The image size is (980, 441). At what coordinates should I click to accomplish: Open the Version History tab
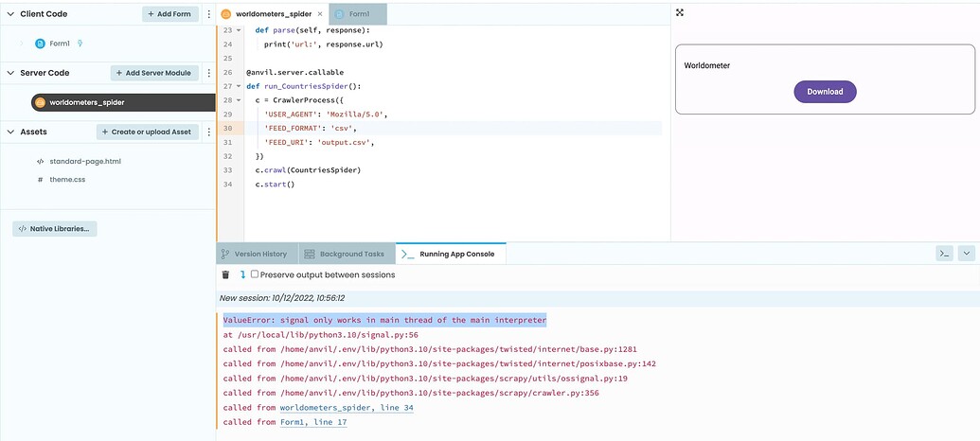[255, 255]
